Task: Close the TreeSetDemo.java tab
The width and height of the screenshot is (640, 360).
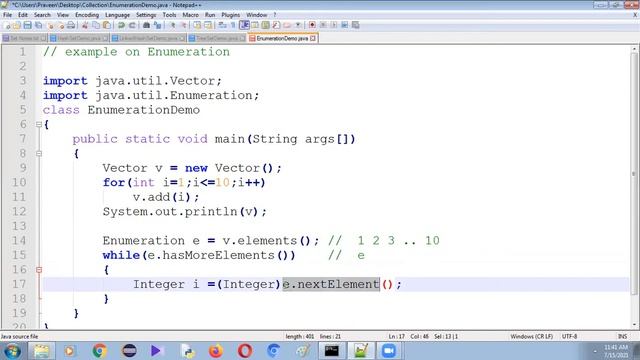Action: coord(242,38)
